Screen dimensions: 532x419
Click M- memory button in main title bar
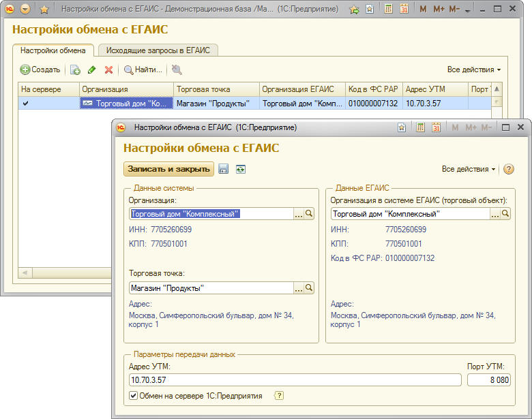pyautogui.click(x=454, y=9)
